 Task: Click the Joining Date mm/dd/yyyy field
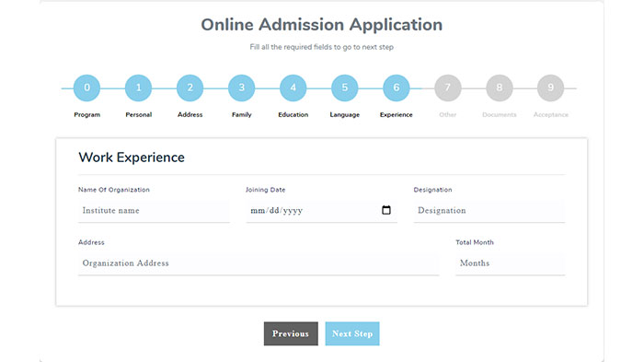coord(322,211)
